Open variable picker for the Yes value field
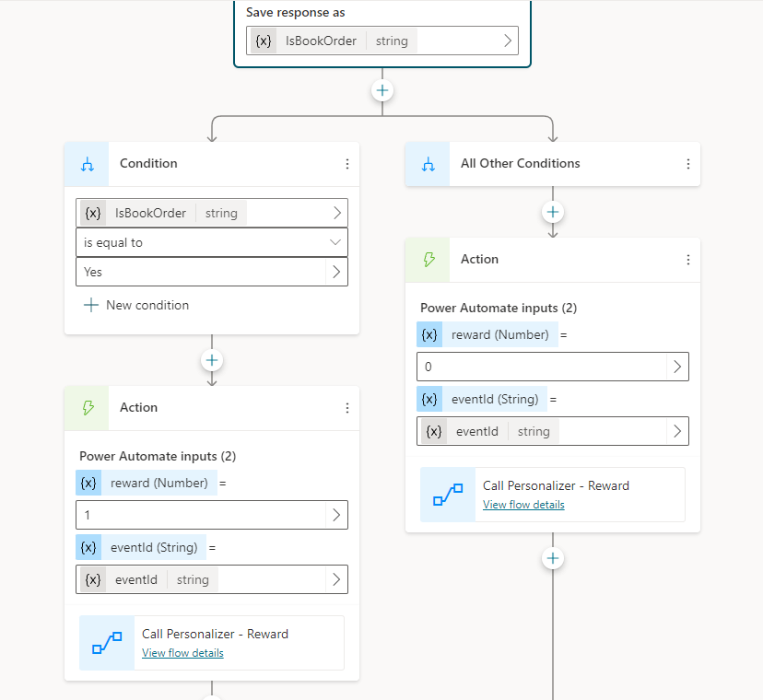This screenshot has width=763, height=700. (x=336, y=272)
